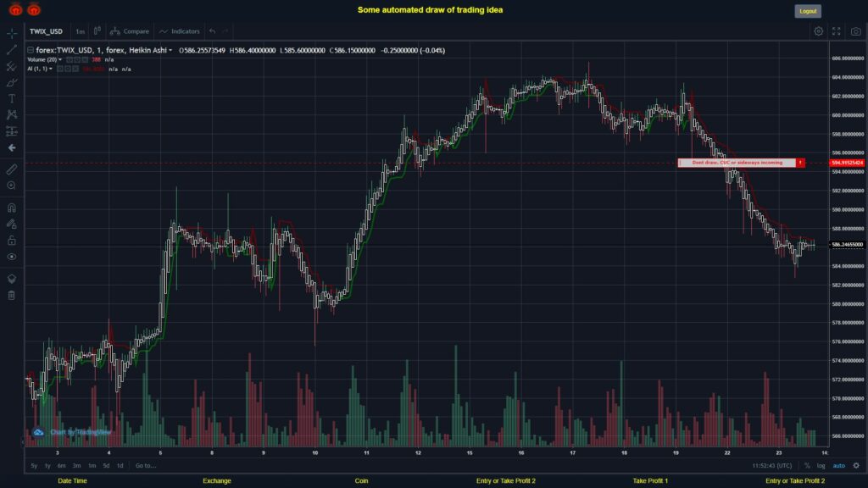
Task: Click the left arrow back icon in sidebar
Action: tap(12, 147)
